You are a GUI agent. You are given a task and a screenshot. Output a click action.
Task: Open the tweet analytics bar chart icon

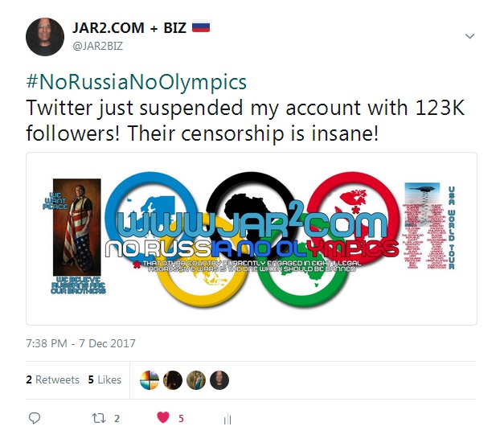(227, 419)
